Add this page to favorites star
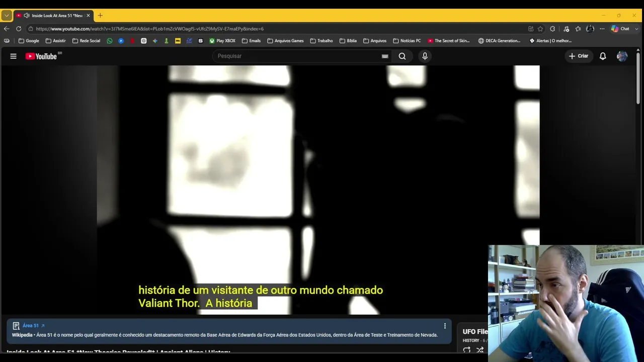The width and height of the screenshot is (644, 362). click(540, 29)
